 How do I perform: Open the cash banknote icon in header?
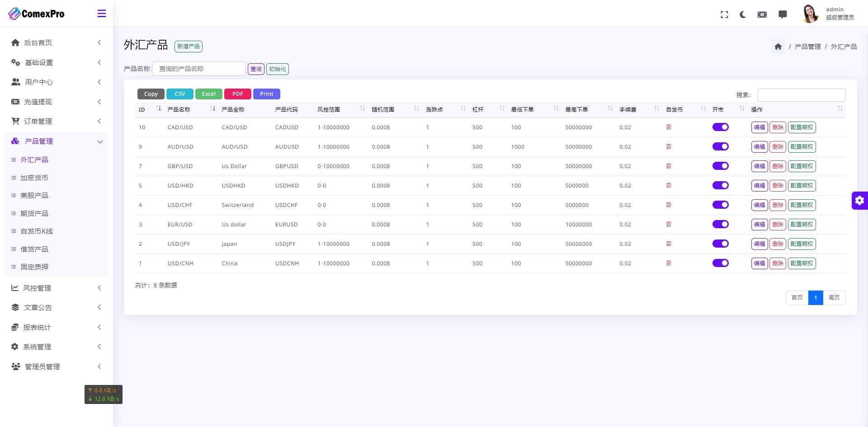pos(762,14)
